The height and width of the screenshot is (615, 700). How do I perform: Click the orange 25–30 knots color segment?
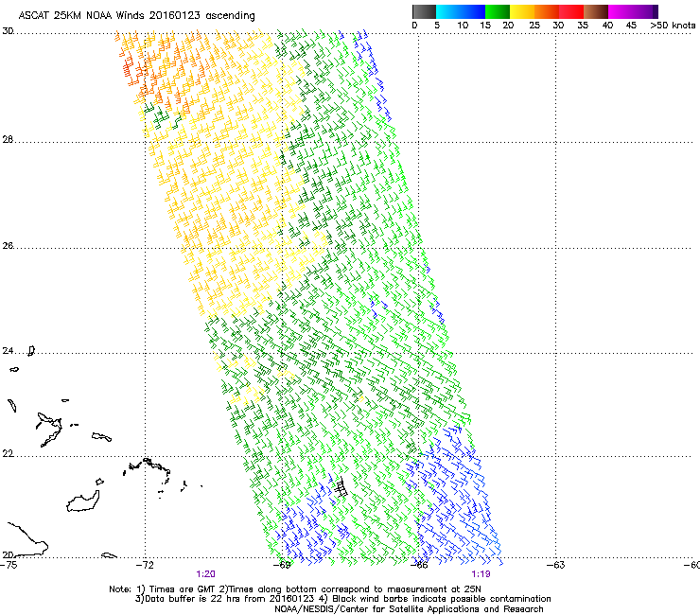pyautogui.click(x=547, y=11)
